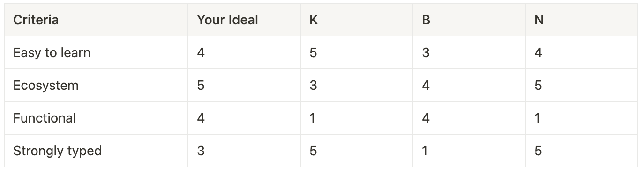Edit K score for Functional
The width and height of the screenshot is (644, 174).
pyautogui.click(x=357, y=118)
